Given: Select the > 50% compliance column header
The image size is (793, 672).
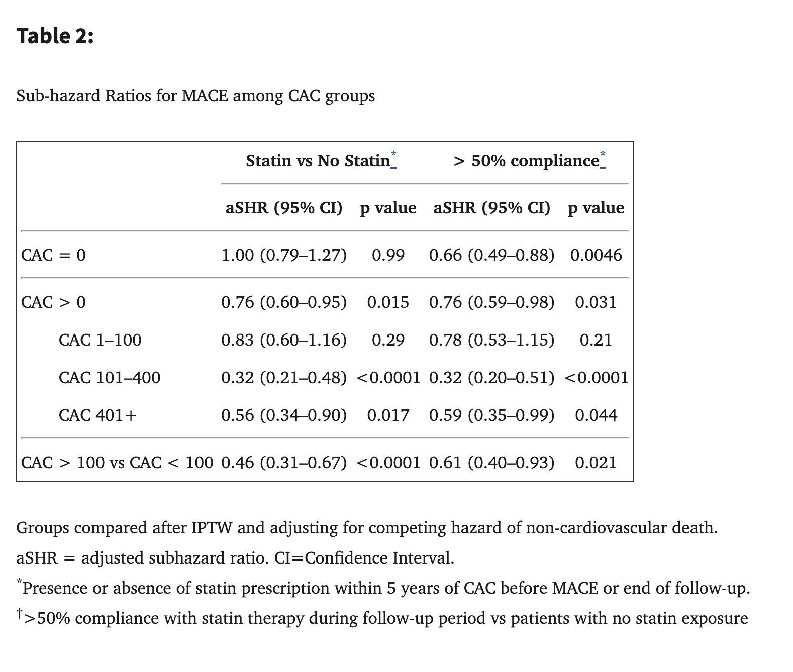Looking at the screenshot, I should click(x=526, y=161).
